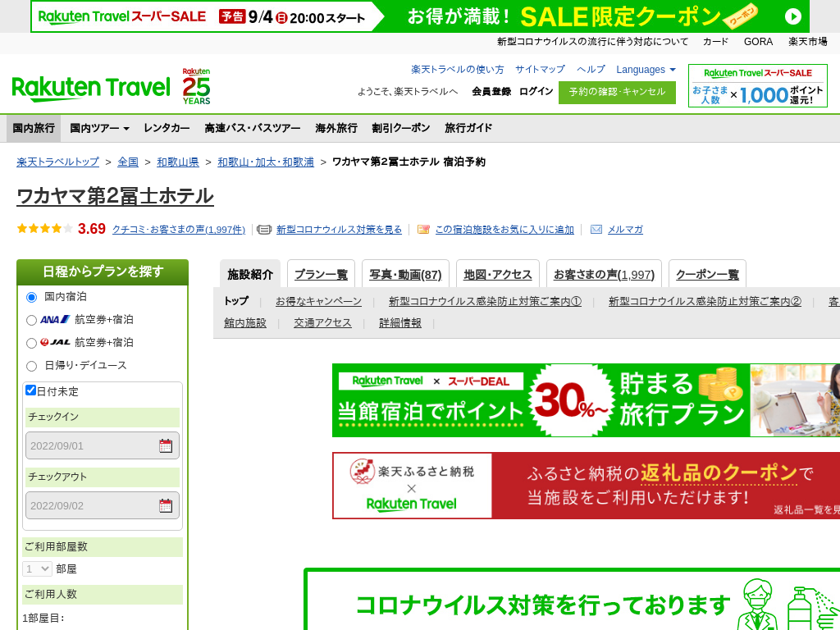Viewport: 840px width, 630px height.
Task: Open the 交通アクセス sub-link
Action: pos(322,323)
